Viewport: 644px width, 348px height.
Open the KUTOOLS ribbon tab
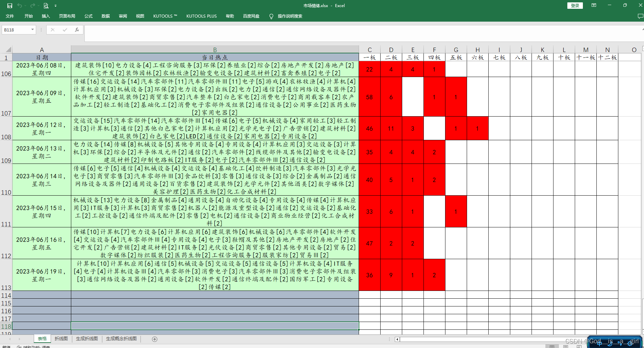click(165, 16)
